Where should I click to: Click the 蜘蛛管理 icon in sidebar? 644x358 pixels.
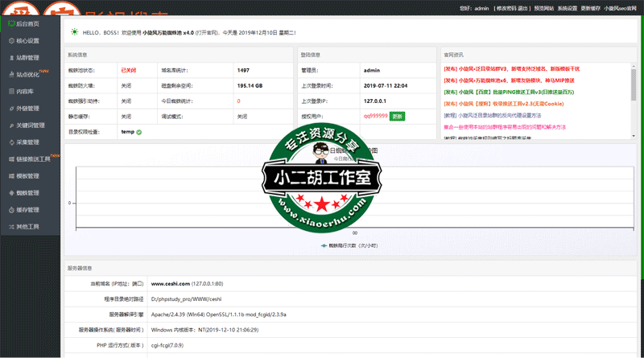[x=10, y=193]
